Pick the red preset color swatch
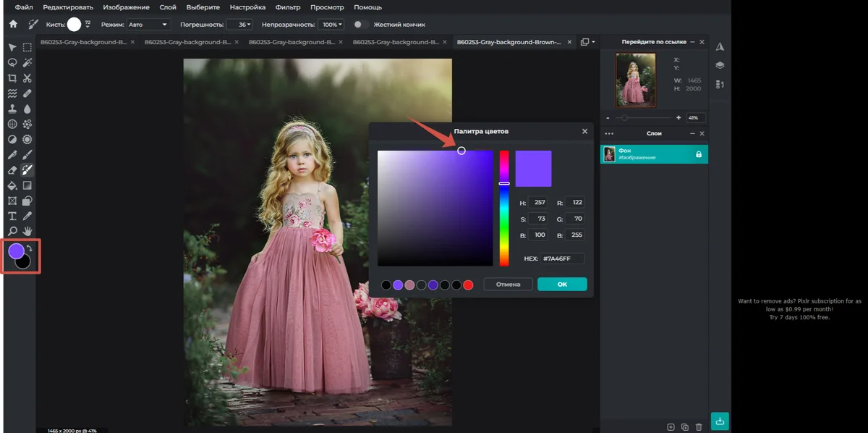868x433 pixels. pyautogui.click(x=468, y=285)
